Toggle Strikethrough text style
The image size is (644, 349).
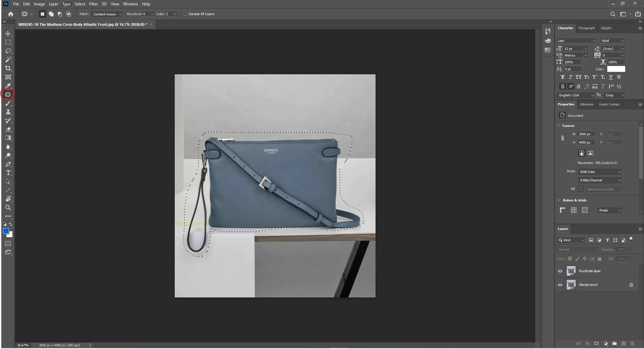(x=619, y=77)
